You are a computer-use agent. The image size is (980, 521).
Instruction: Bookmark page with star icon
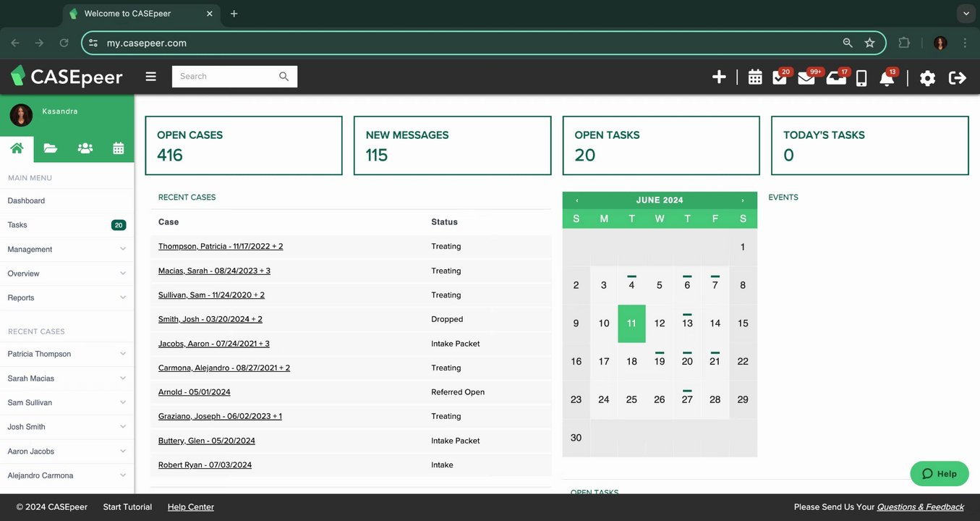click(869, 43)
